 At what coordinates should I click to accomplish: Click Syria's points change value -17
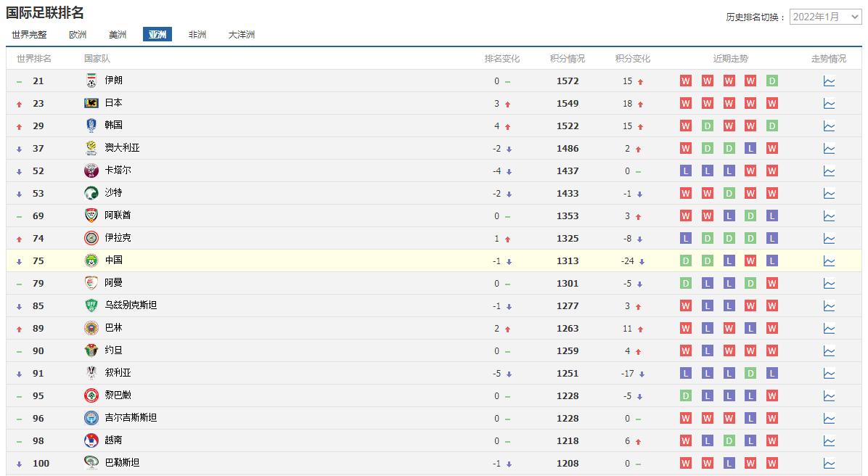627,374
